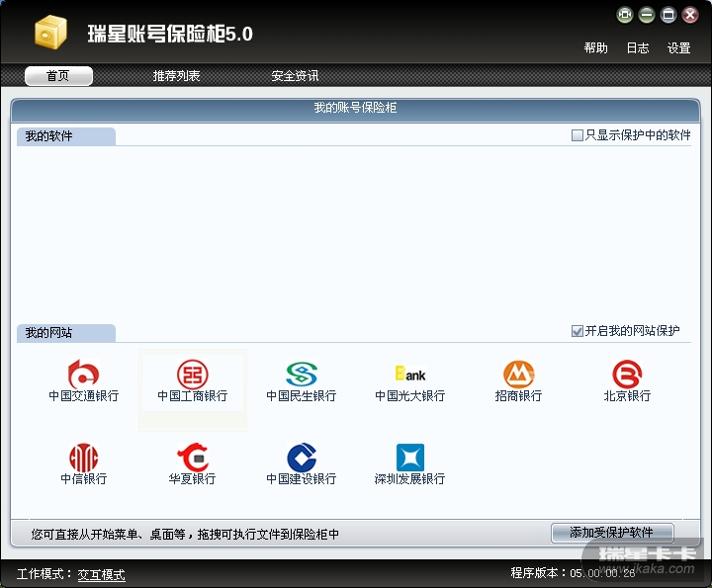Click the 中国工商银行 text label
Image resolution: width=712 pixels, height=588 pixels.
tap(193, 396)
